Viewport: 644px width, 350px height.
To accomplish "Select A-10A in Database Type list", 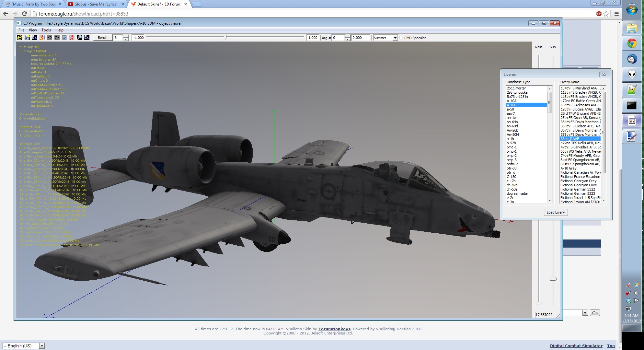I will (526, 101).
